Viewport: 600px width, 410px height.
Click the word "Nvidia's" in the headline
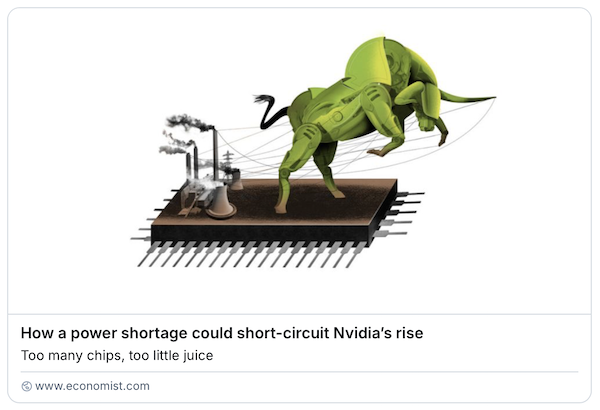point(363,333)
